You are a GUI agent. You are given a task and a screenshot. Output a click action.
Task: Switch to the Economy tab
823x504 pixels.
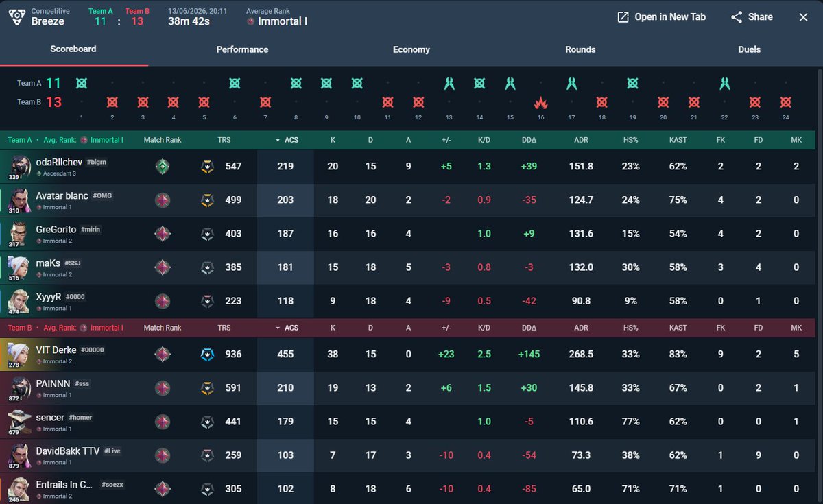coord(411,49)
